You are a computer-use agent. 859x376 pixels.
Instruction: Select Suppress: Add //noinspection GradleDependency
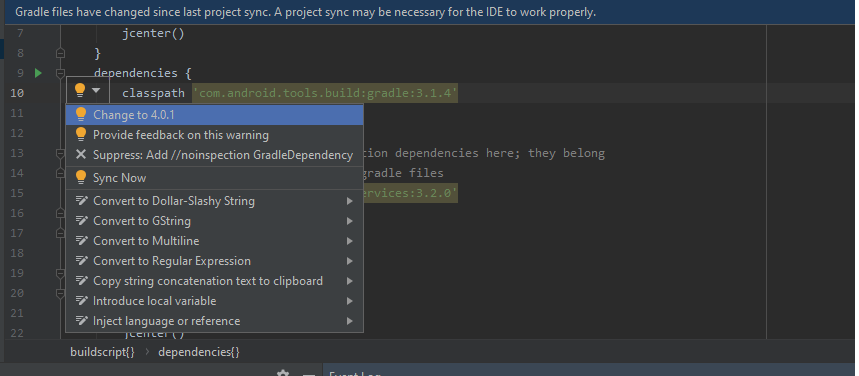point(214,155)
